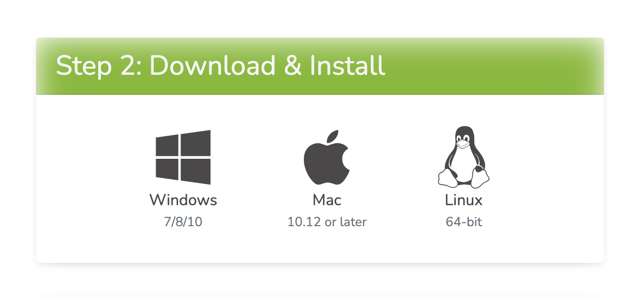Screen dimensions: 644x299
Task: Select the "Linux" download label
Action: pos(463,200)
